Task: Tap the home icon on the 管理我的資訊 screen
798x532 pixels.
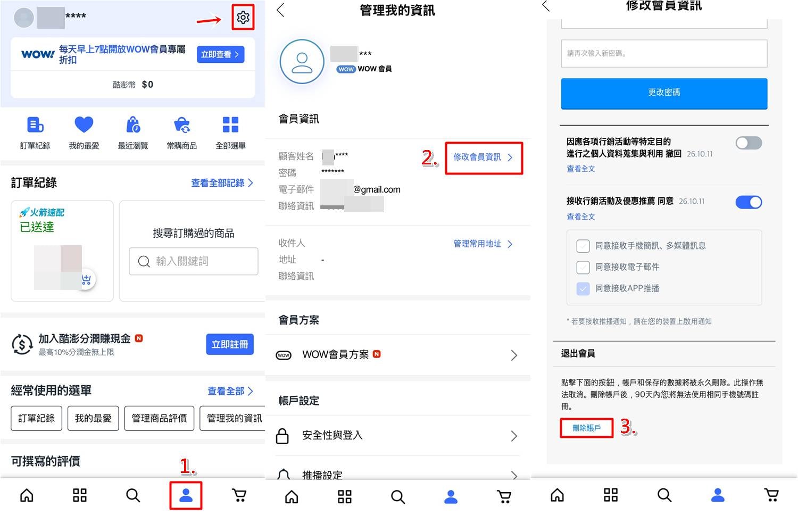Action: [x=292, y=497]
